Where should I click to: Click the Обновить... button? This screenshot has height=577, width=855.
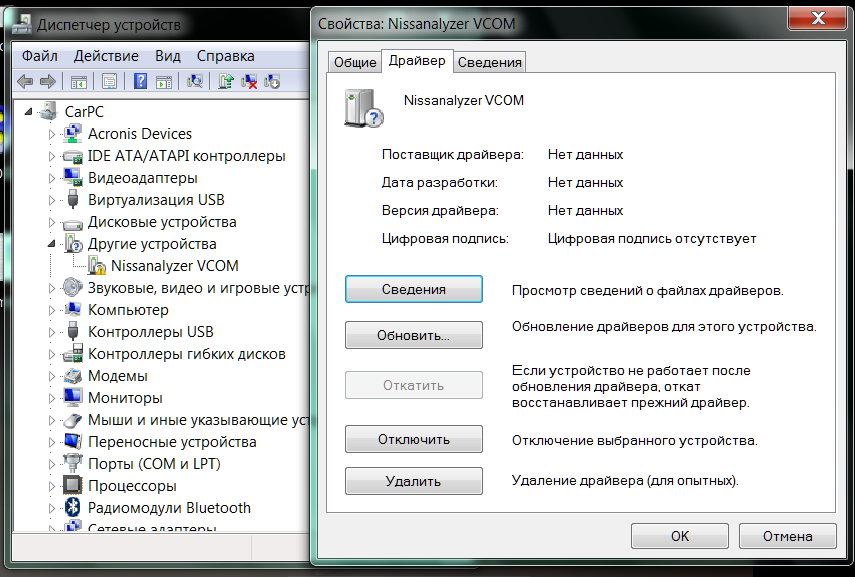pyautogui.click(x=413, y=336)
